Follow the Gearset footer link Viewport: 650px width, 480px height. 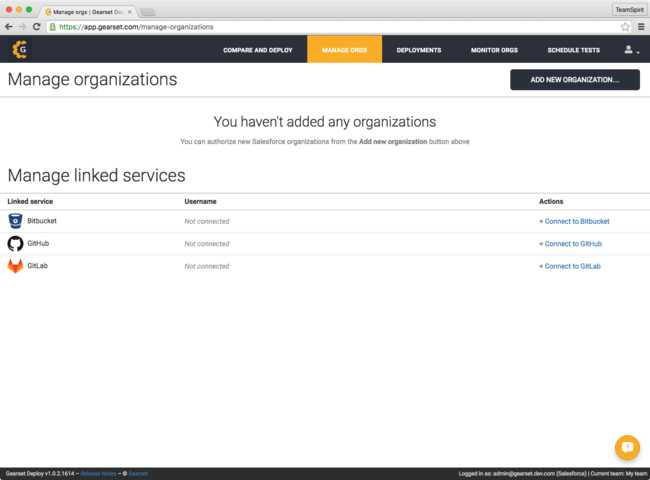coord(138,473)
